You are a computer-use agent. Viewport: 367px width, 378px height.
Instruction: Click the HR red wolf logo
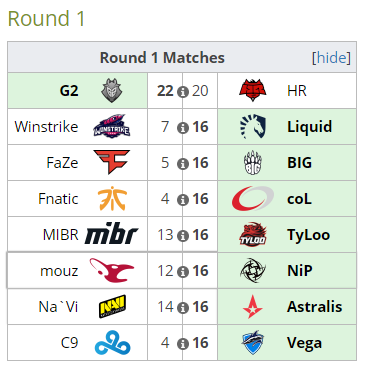(253, 90)
